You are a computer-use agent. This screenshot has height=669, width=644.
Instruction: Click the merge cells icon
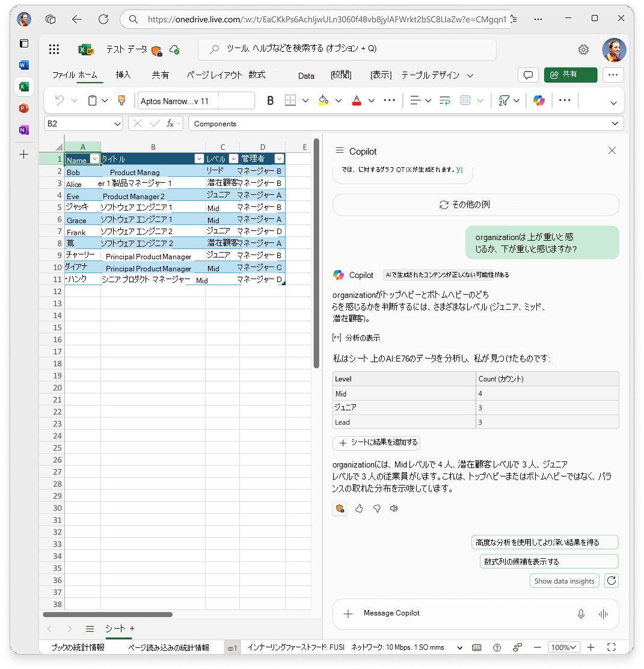465,100
